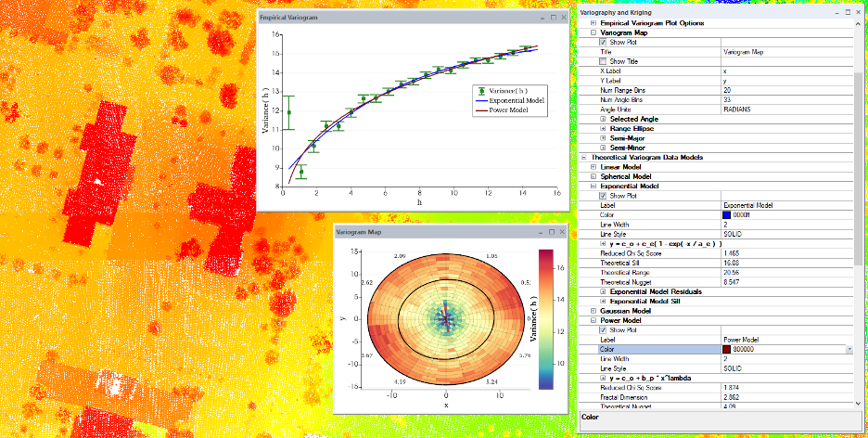
Task: Toggle Show Plot under Exponential Model
Action: (x=604, y=196)
